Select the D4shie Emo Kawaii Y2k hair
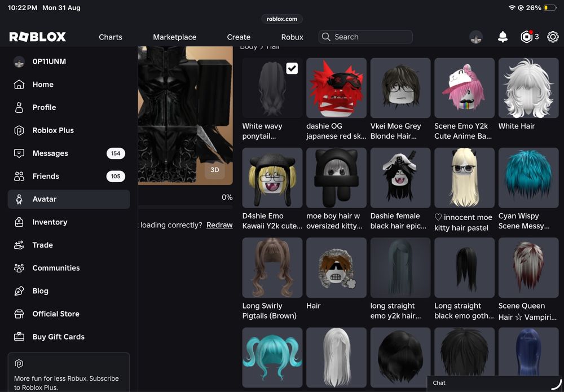 click(x=272, y=178)
